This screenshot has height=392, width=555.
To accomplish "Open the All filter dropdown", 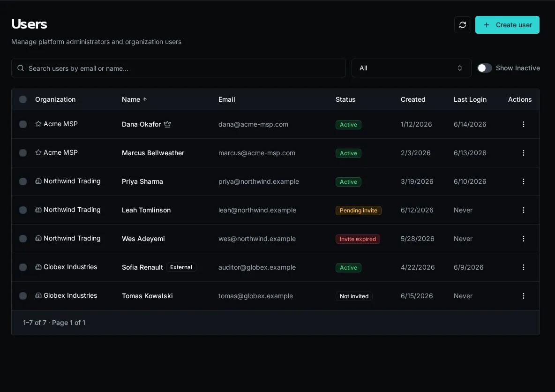I will coord(411,68).
